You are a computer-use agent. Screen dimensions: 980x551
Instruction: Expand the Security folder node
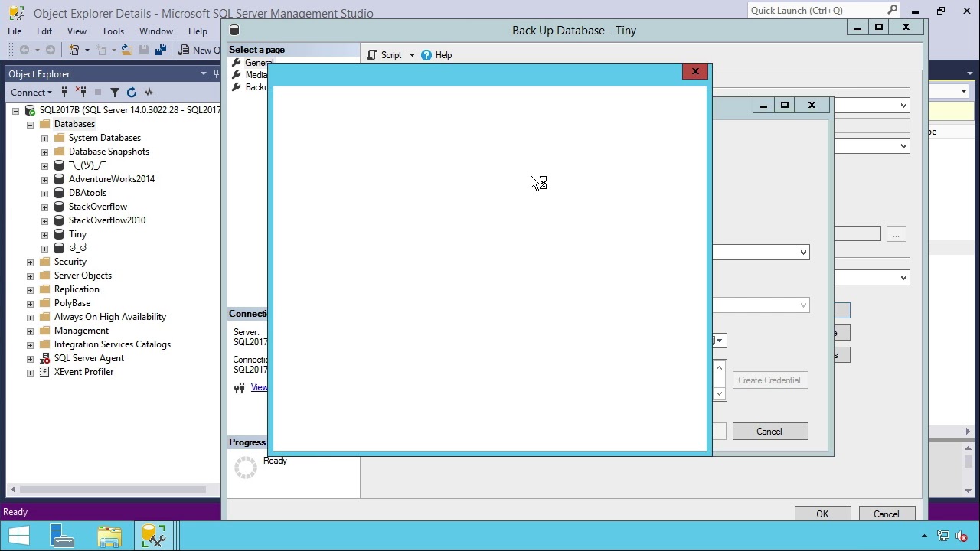coord(30,262)
